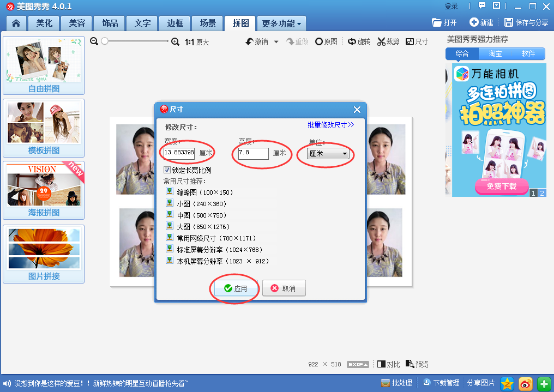Viewport: 554px width, 392px height.
Task: Click the 免费下载 ad button
Action: pyautogui.click(x=502, y=186)
